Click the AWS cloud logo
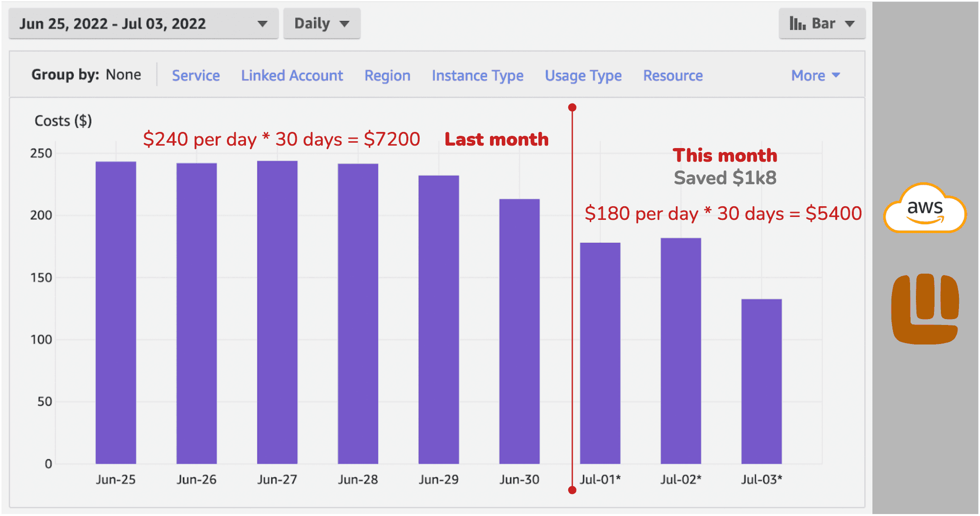Viewport: 980px width, 516px height. point(924,209)
